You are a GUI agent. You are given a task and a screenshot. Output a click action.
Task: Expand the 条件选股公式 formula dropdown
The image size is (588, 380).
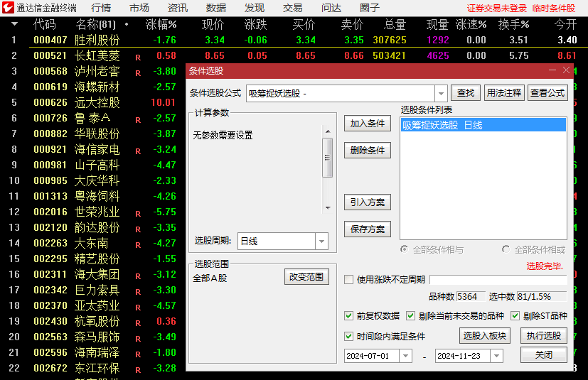coord(441,93)
